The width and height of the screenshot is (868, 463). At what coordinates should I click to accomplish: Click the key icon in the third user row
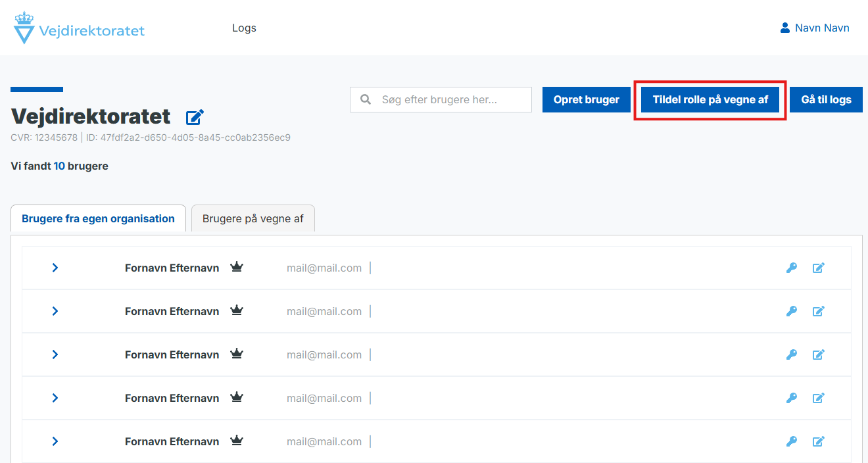coord(792,354)
